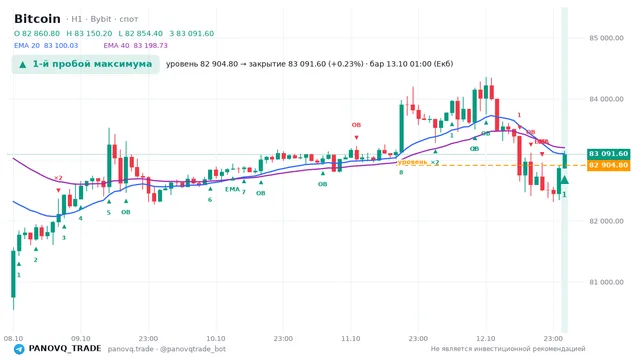This screenshot has height=360, width=640.
Task: Open the PANOVQ_TRADE channel name
Action: [x=65, y=349]
